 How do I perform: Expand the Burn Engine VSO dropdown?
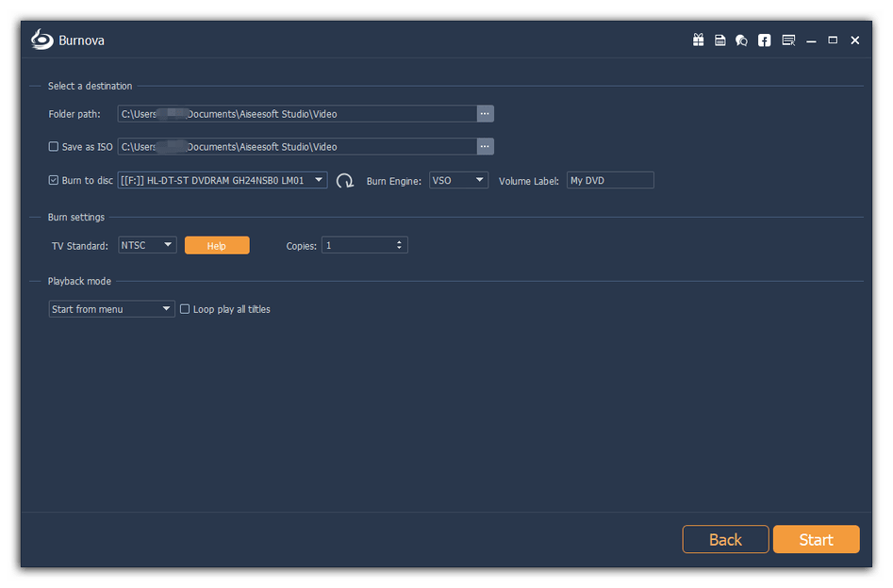click(479, 180)
